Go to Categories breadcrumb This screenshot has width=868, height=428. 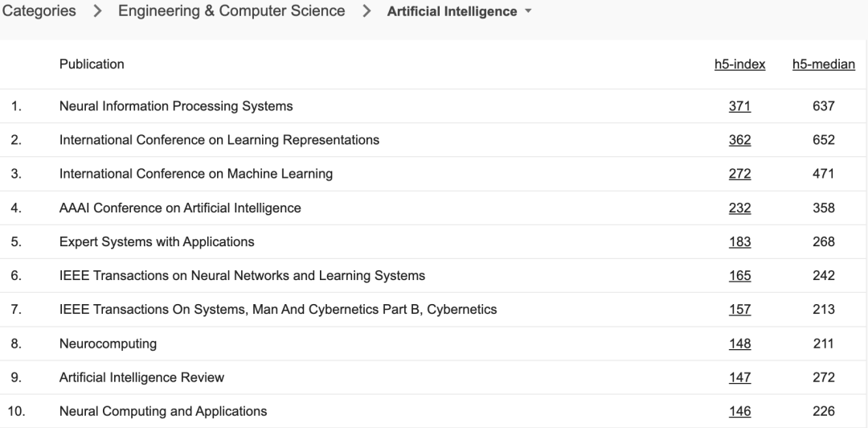[x=39, y=11]
